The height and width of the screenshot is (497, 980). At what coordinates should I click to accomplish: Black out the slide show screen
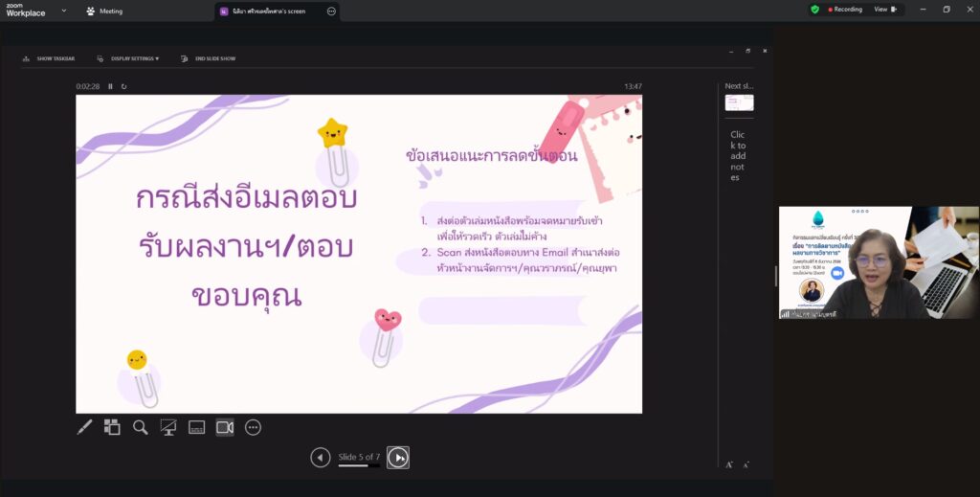[x=168, y=427]
